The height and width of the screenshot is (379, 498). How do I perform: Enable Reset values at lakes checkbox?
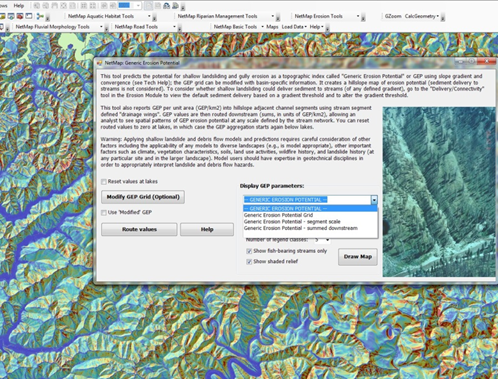tap(104, 182)
